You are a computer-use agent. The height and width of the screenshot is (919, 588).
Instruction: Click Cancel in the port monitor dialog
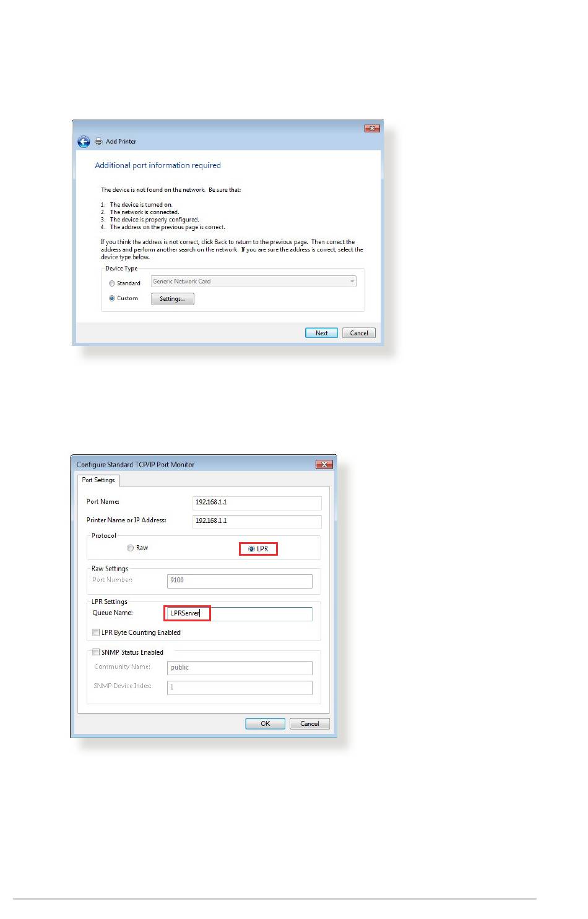pyautogui.click(x=309, y=723)
